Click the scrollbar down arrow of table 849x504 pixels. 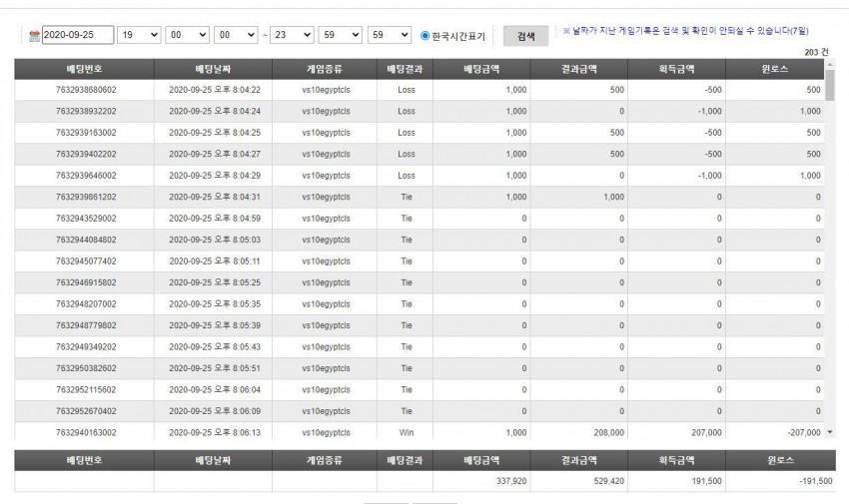coord(829,431)
